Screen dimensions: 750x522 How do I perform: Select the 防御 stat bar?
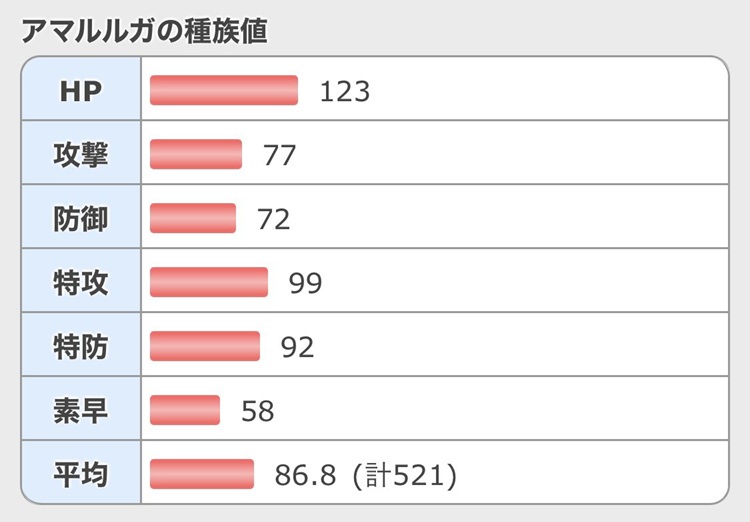[193, 218]
